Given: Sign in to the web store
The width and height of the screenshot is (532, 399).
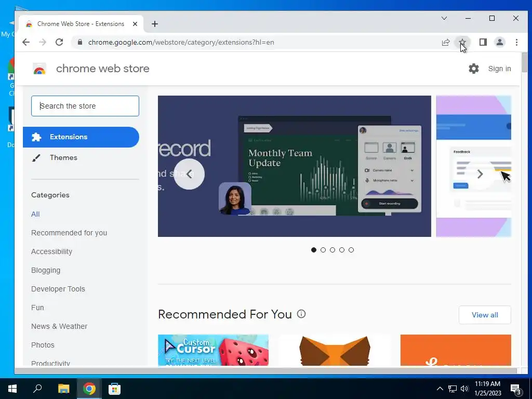Looking at the screenshot, I should pyautogui.click(x=499, y=69).
